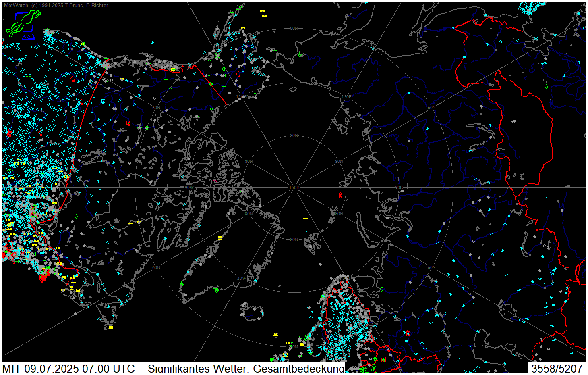The width and height of the screenshot is (588, 375).
Task: Select green shower triangle below the topmost 60N label
Action: 300,55
